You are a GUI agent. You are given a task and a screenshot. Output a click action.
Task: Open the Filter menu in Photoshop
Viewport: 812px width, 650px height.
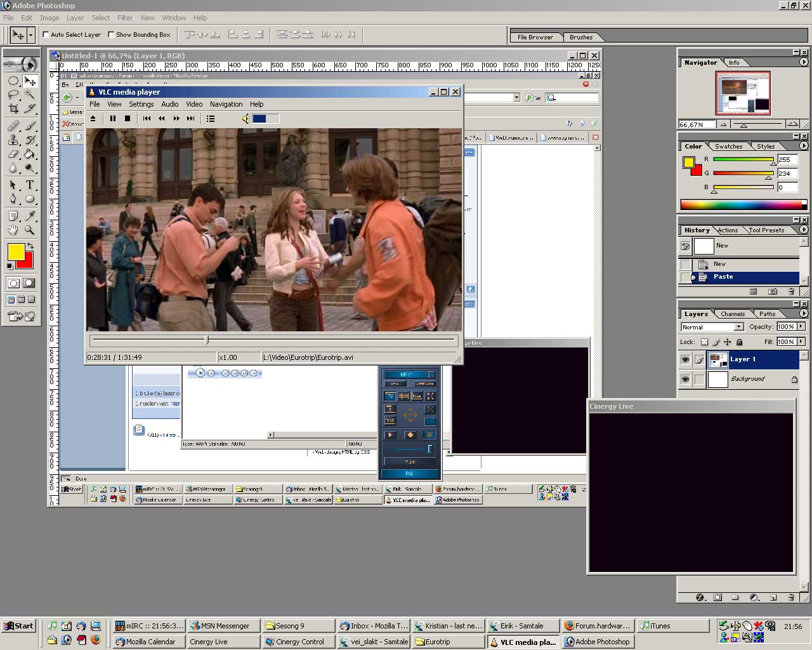click(x=125, y=18)
